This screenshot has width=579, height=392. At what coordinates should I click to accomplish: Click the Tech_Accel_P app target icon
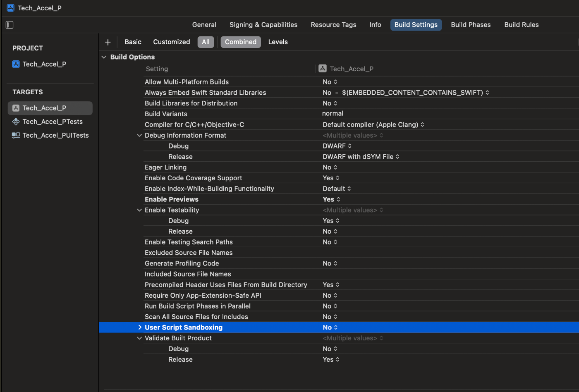(x=16, y=108)
